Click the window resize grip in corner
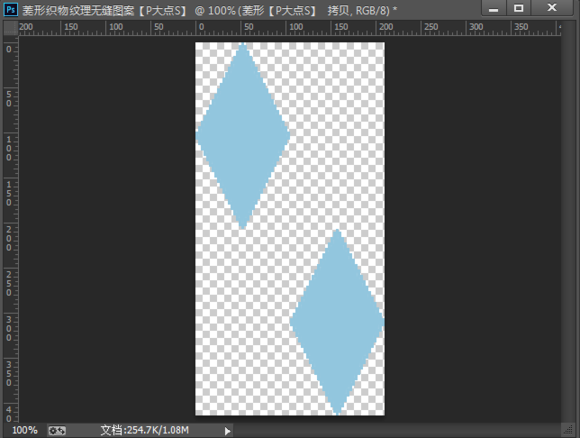Image resolution: width=580 pixels, height=438 pixels. point(568,430)
